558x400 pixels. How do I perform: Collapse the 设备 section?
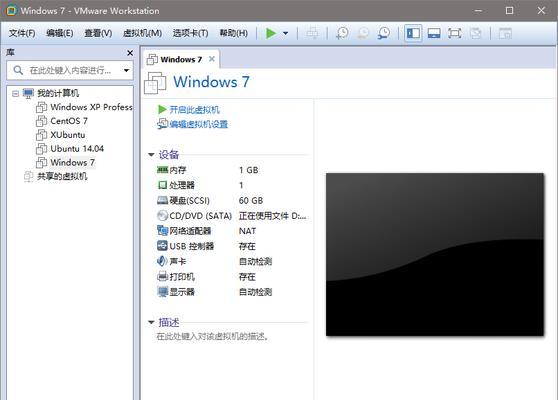click(x=151, y=154)
